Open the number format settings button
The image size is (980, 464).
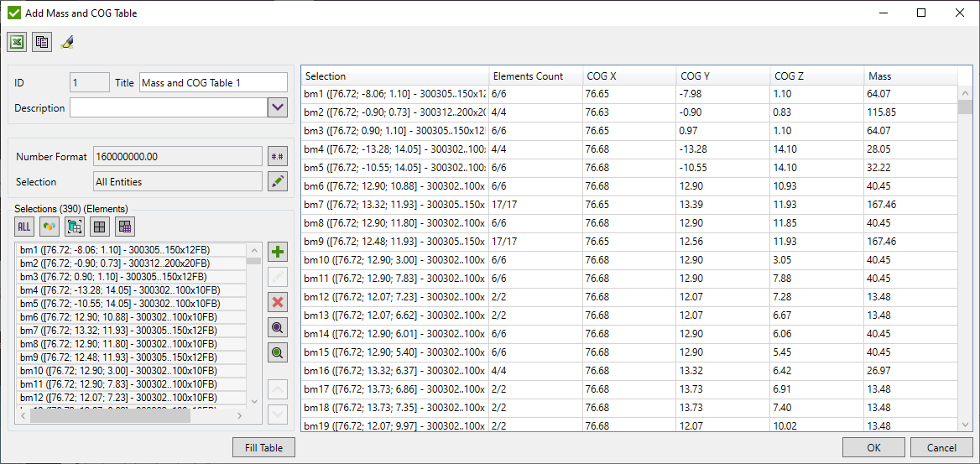277,157
